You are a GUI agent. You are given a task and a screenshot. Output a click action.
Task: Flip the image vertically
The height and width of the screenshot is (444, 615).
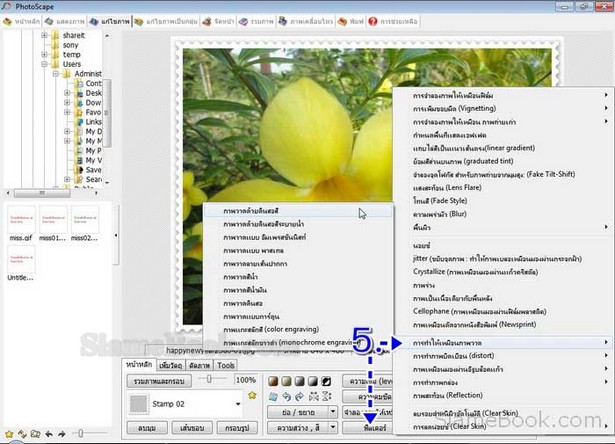tap(326, 397)
